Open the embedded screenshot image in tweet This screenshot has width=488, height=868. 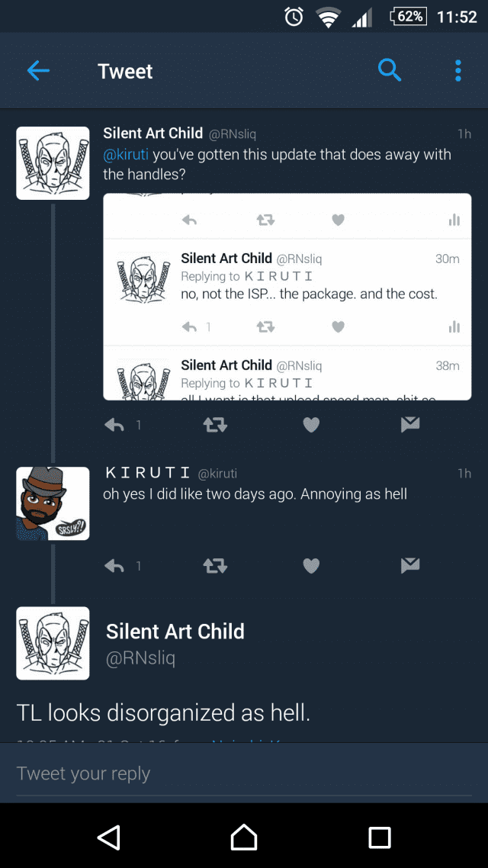[287, 296]
